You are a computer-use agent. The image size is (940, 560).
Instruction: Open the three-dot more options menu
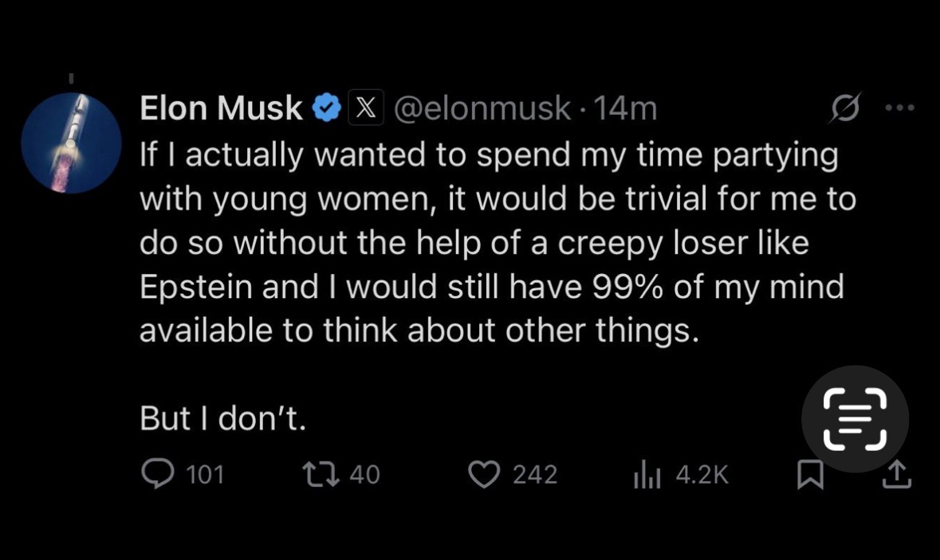click(901, 108)
